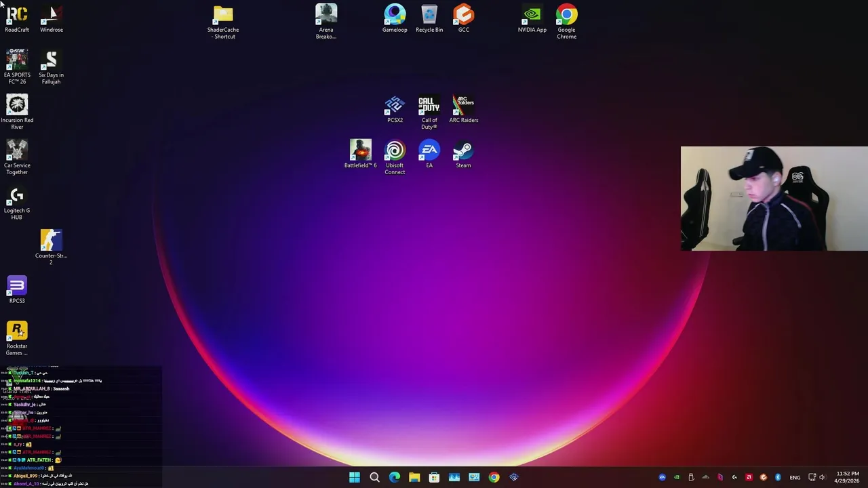This screenshot has width=868, height=488.
Task: Select the Call of Duty desktop icon
Action: [429, 113]
